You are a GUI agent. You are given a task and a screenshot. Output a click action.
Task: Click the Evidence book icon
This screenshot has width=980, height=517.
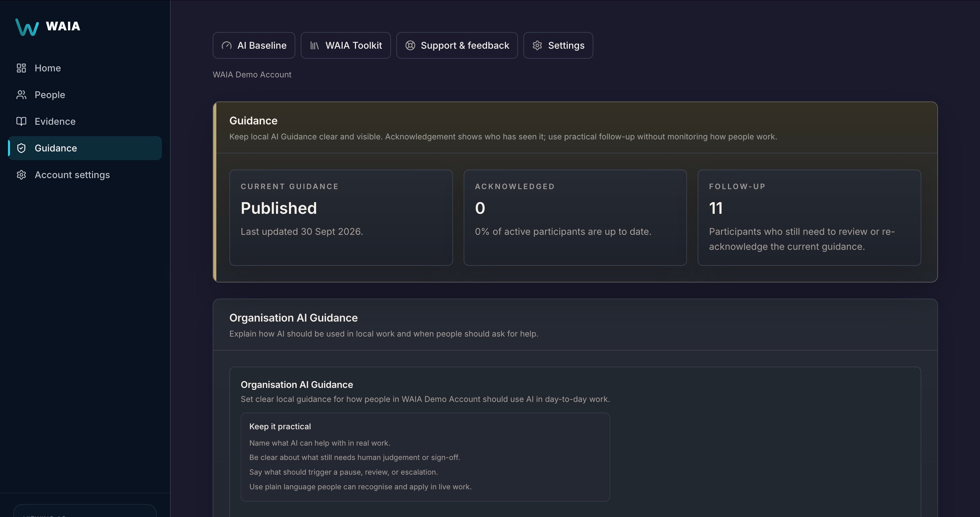[x=21, y=121]
